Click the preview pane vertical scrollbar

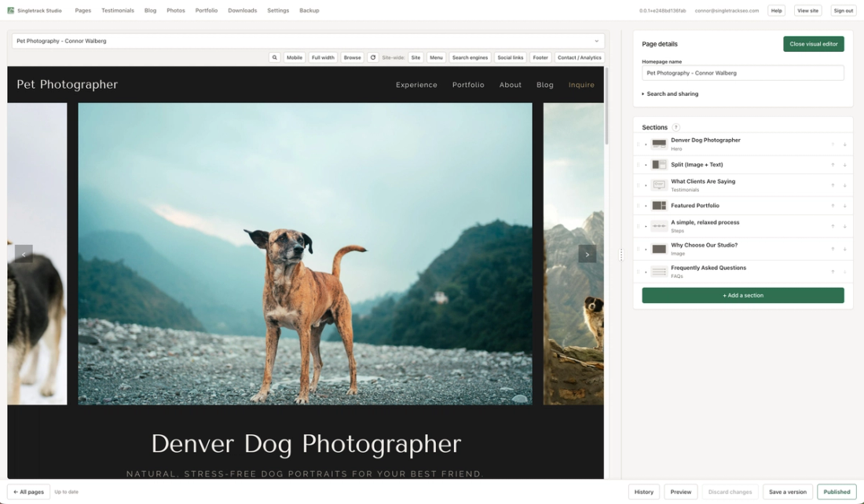tap(606, 106)
